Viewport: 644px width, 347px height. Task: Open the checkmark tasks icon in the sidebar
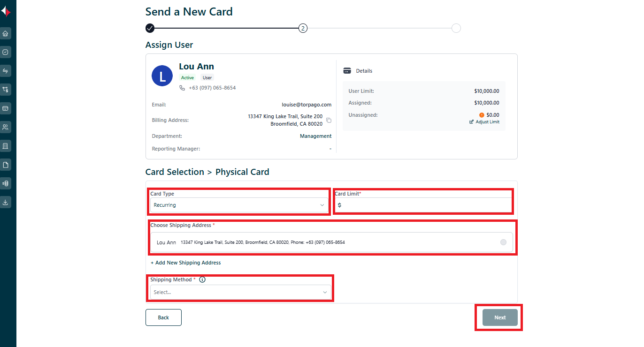click(6, 52)
